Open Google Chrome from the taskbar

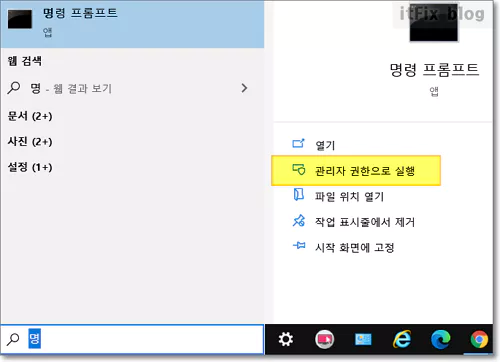(479, 339)
